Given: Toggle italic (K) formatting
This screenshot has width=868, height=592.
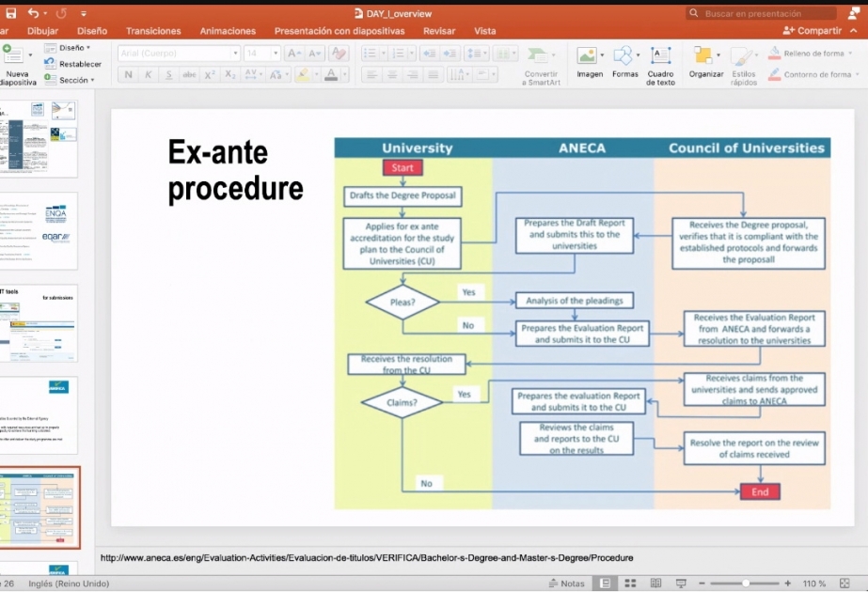Looking at the screenshot, I should [x=149, y=74].
